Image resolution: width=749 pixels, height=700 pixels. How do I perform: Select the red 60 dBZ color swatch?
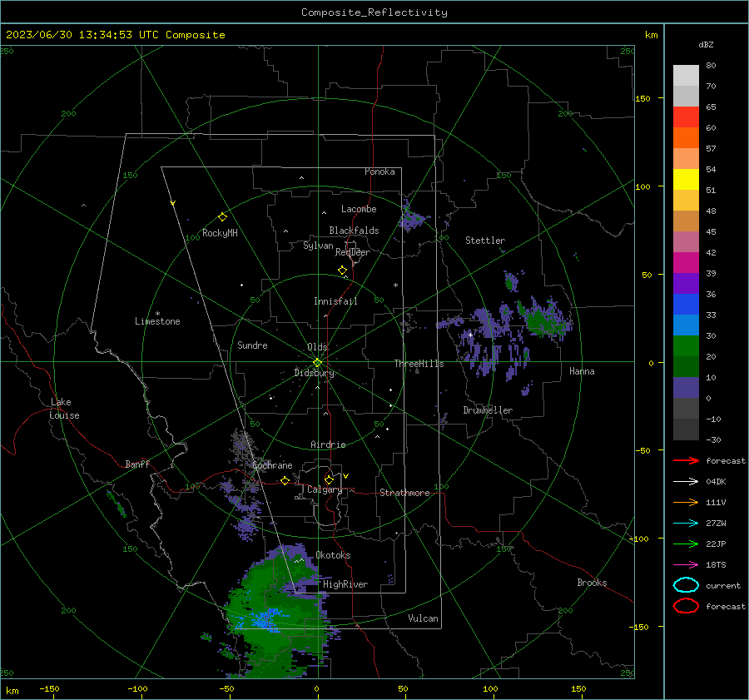pyautogui.click(x=686, y=117)
